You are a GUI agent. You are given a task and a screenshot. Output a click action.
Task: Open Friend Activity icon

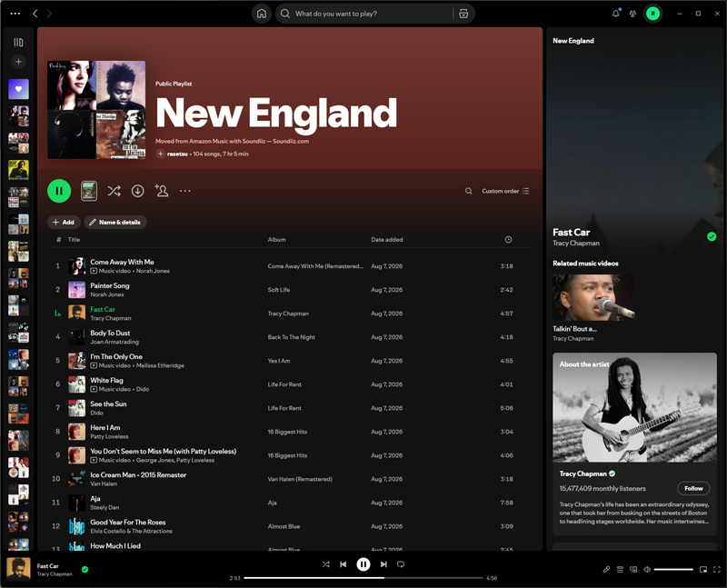tap(632, 14)
